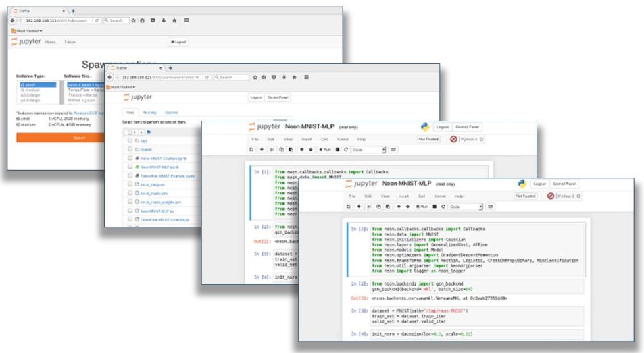
Task: Switch to Running tab in Jupyter file browser
Action: coord(149,112)
